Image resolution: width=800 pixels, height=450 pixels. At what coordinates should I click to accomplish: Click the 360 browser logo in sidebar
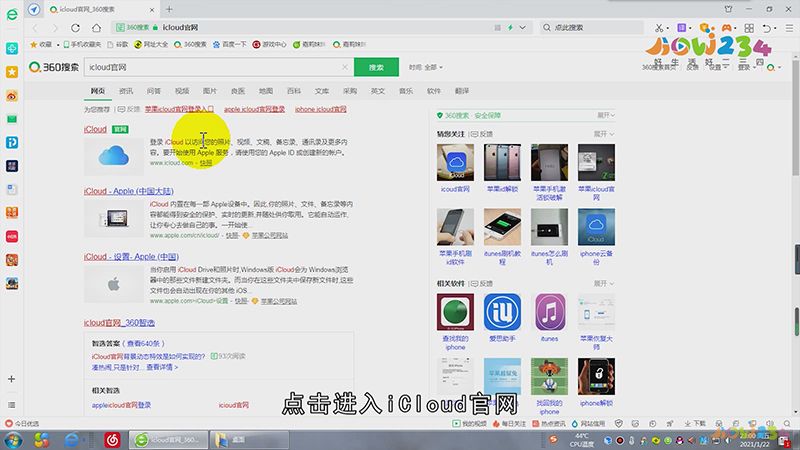(12, 14)
